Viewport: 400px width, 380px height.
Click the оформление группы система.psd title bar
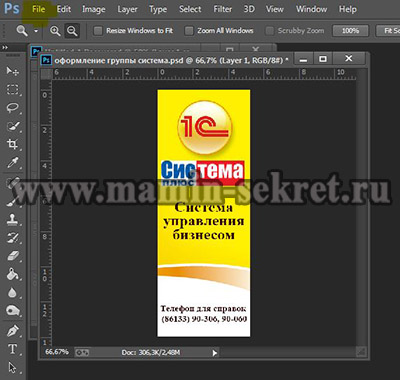click(x=171, y=60)
